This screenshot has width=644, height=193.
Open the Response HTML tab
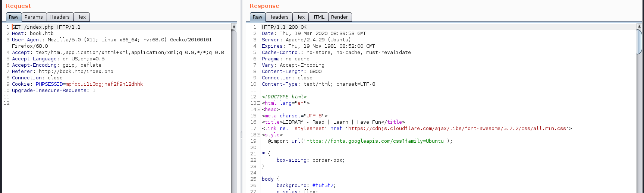click(x=318, y=17)
